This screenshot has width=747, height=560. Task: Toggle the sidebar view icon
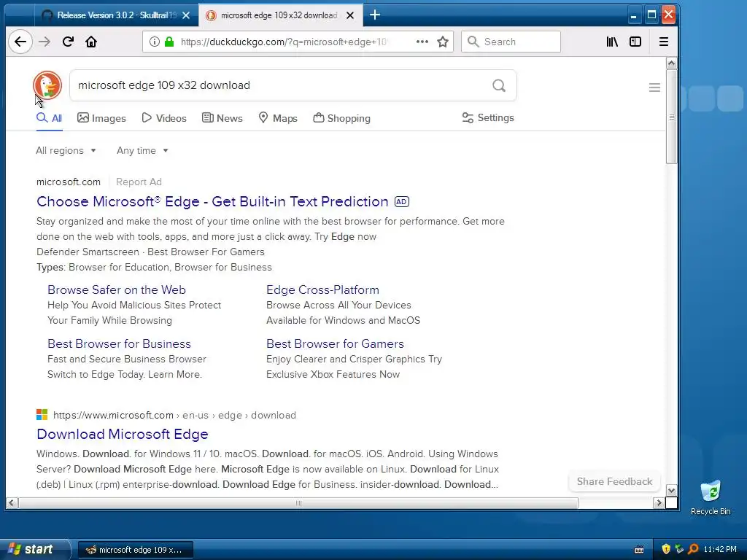(x=635, y=42)
